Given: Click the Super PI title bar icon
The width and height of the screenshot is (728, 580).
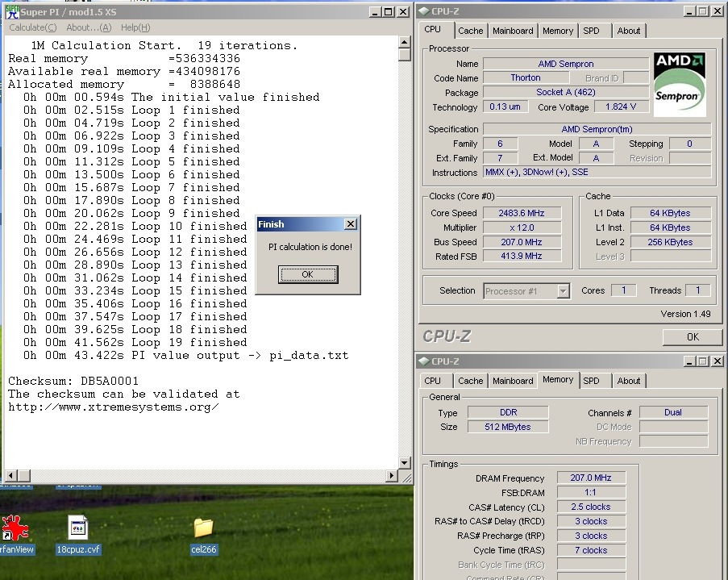Looking at the screenshot, I should (x=12, y=11).
